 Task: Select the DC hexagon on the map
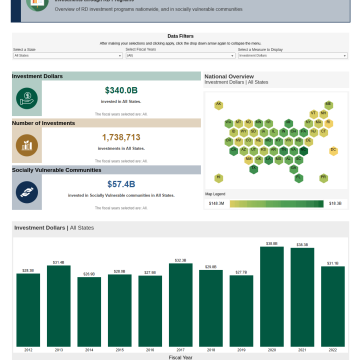coord(333,151)
